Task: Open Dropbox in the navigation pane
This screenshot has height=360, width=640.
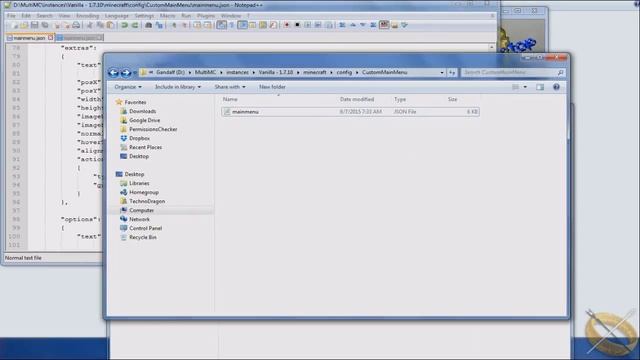Action: [x=139, y=138]
